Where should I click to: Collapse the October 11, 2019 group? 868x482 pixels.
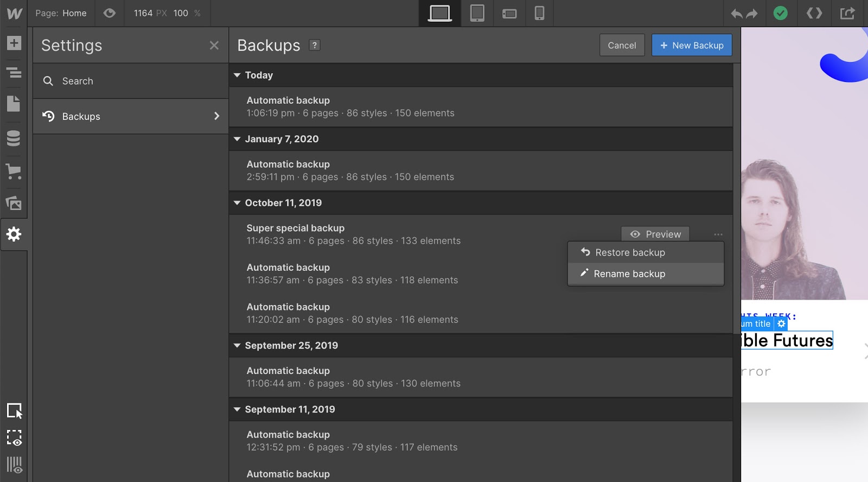[237, 203]
